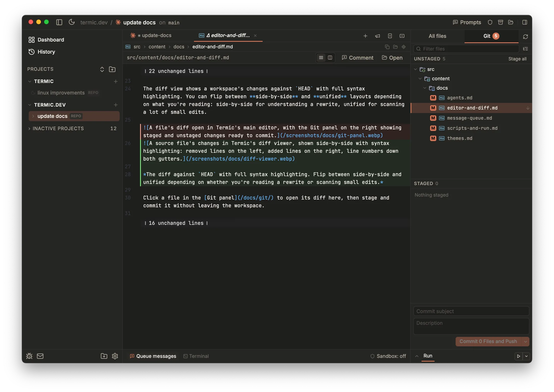Switch to the update-docs tab

[151, 35]
